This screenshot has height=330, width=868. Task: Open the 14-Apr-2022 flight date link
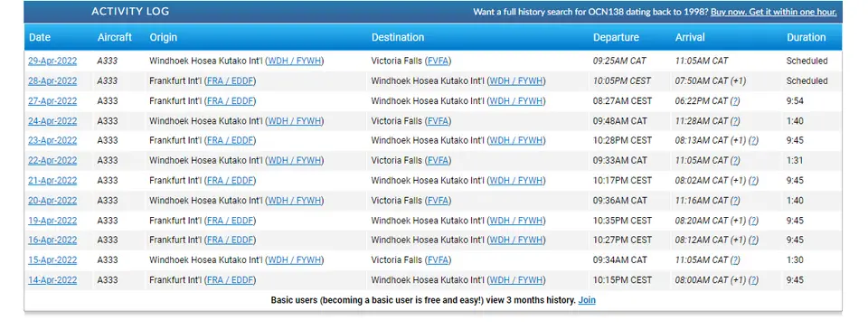tap(52, 280)
